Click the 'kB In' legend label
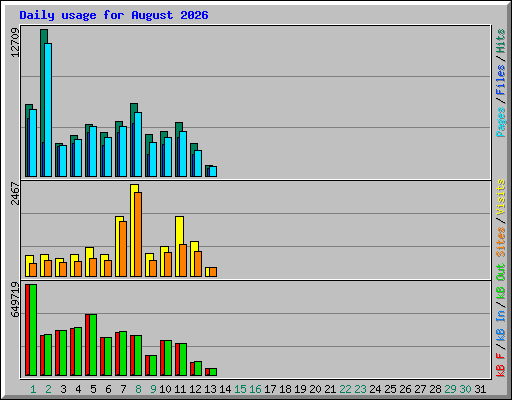This screenshot has width=512, height=400. 500,325
